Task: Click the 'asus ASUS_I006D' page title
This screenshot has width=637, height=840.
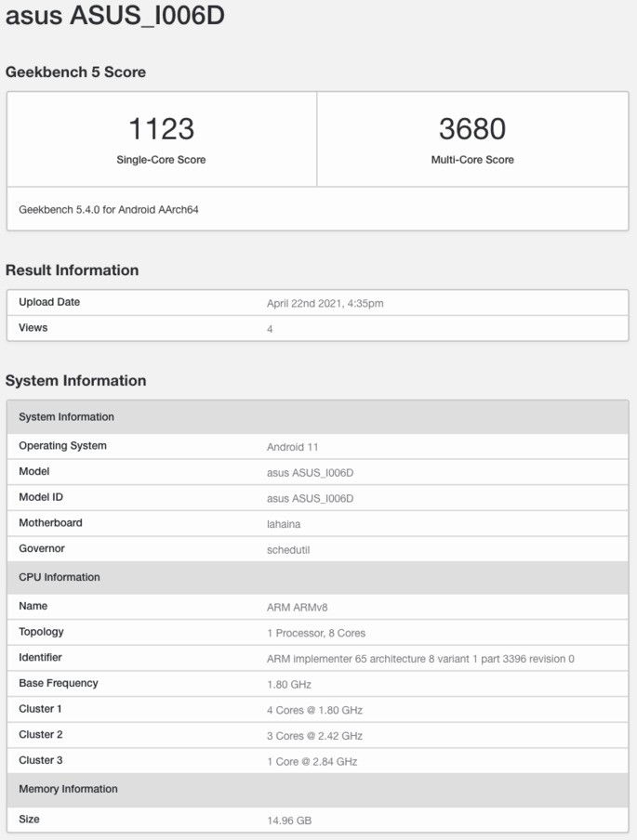Action: [x=114, y=15]
